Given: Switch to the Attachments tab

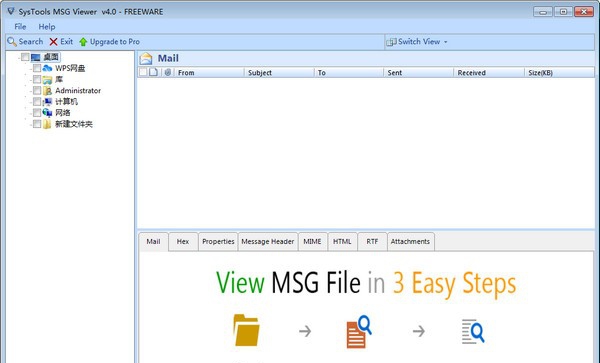Looking at the screenshot, I should 410,242.
